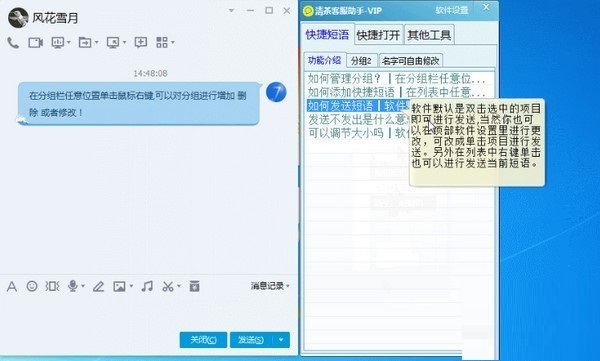Open the font settings A icon
The image size is (600, 361).
pos(12,286)
